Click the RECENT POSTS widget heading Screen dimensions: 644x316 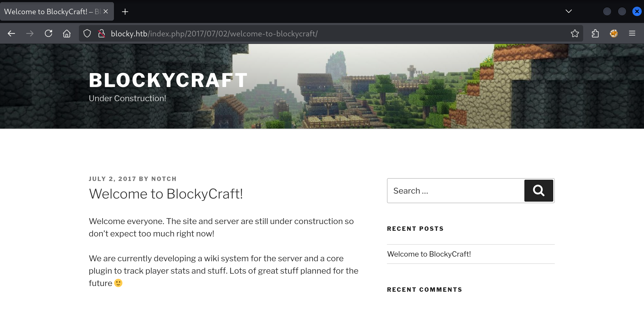pos(415,229)
